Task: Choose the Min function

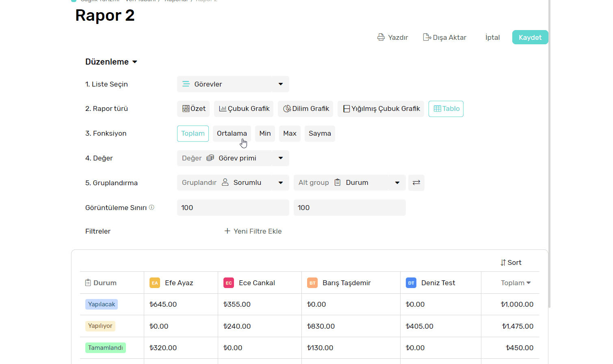Action: click(x=265, y=134)
